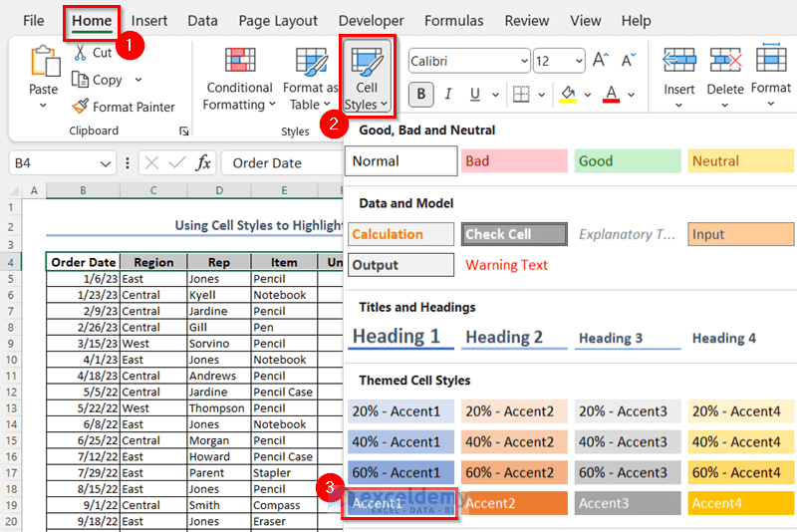Screen dimensions: 797x532
Task: Apply the Check Cell style
Action: pos(514,234)
